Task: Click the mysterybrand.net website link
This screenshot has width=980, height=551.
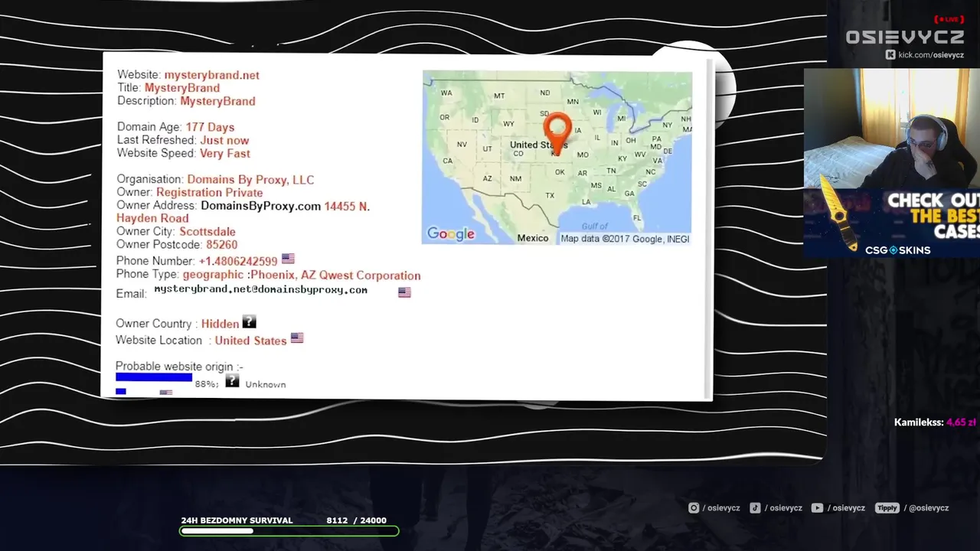Action: (211, 75)
